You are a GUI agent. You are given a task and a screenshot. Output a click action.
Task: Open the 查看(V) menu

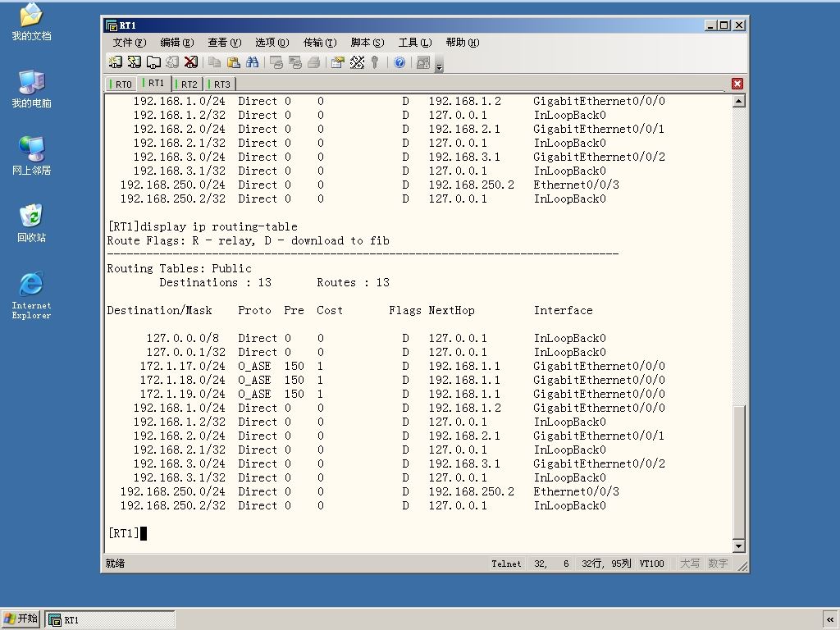[225, 43]
